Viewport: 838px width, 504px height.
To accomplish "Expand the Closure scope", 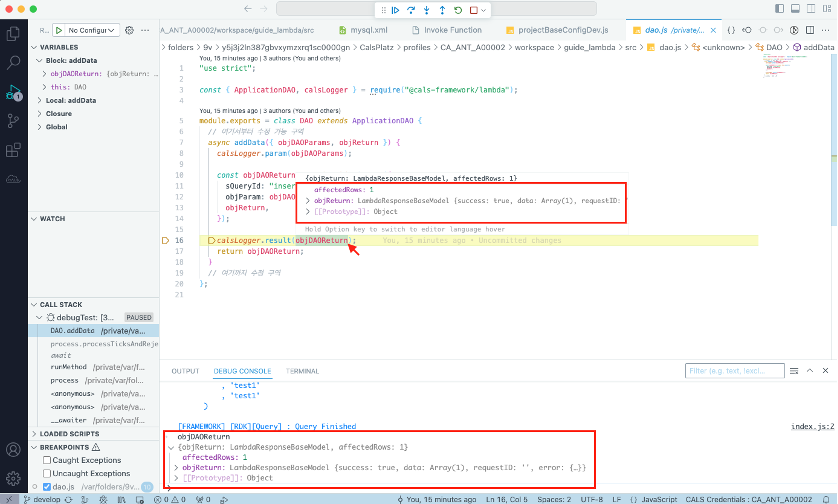I will tap(40, 114).
